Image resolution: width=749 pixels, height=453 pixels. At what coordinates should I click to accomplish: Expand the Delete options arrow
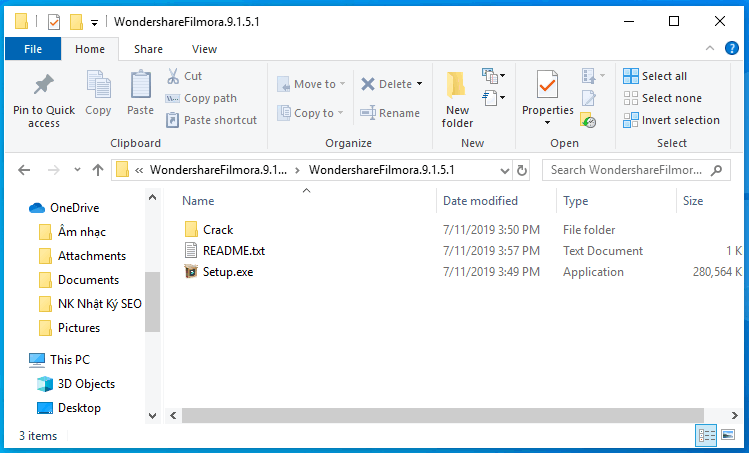[419, 84]
